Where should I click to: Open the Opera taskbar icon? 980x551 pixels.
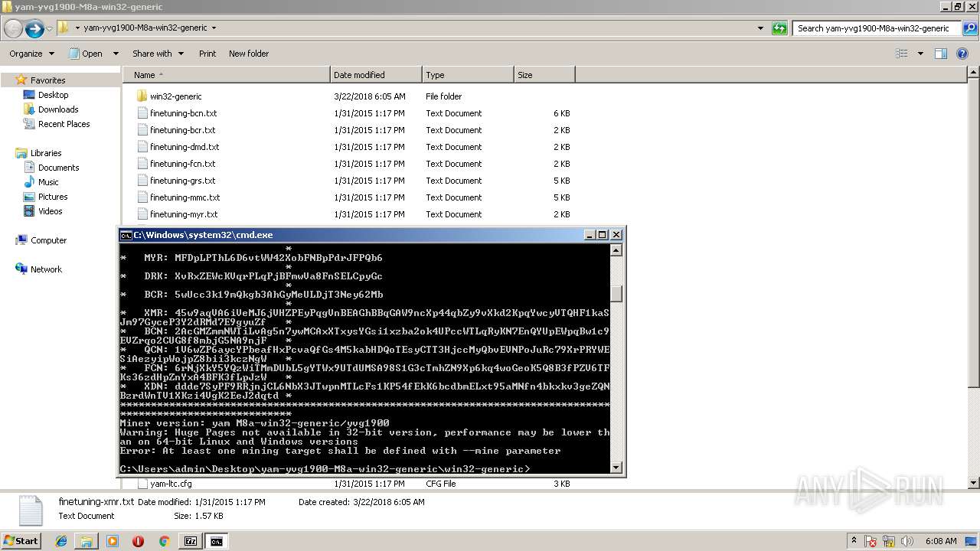click(138, 541)
